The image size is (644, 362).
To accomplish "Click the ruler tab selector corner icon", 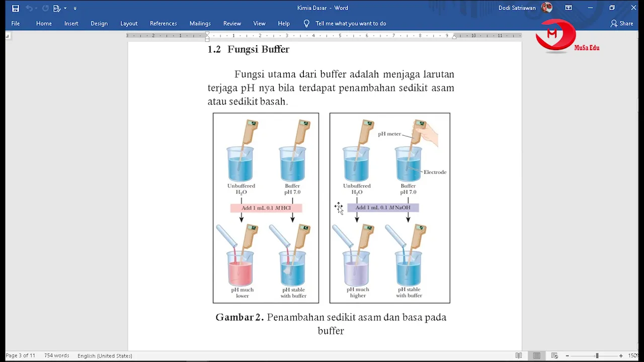I will [x=8, y=36].
